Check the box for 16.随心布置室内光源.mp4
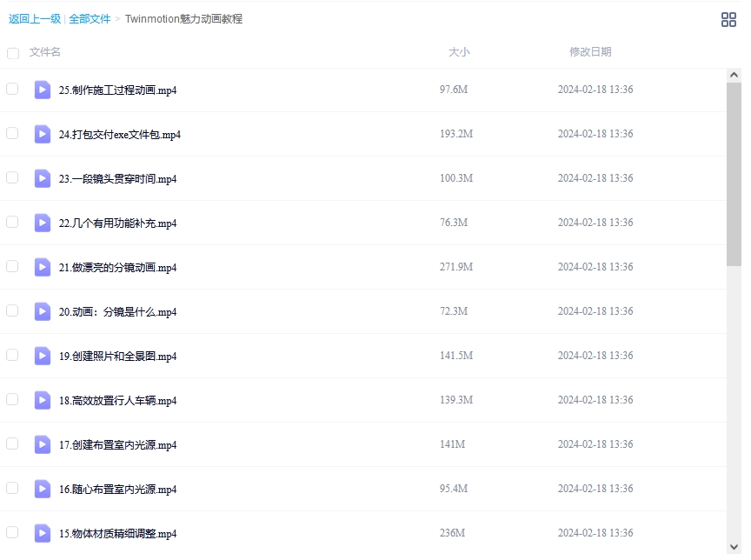751x560 pixels. point(12,488)
